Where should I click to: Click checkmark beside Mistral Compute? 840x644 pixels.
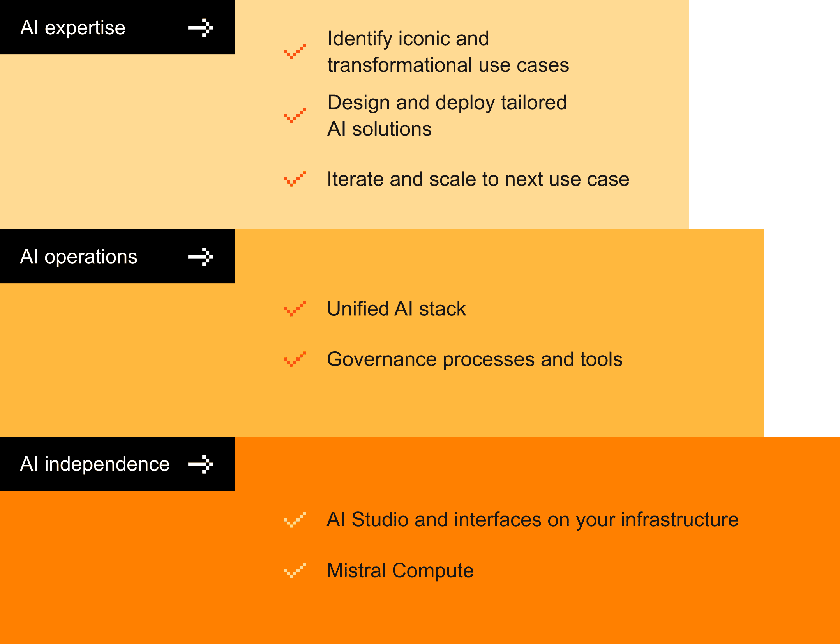pos(295,570)
